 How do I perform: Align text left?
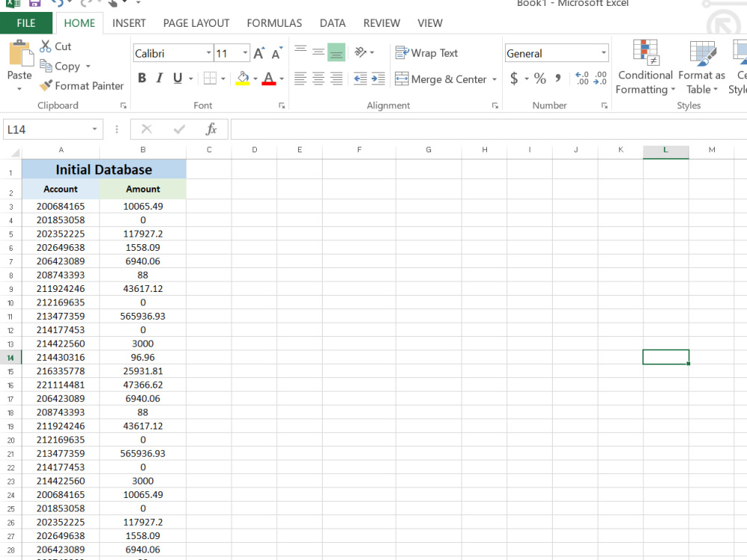300,78
